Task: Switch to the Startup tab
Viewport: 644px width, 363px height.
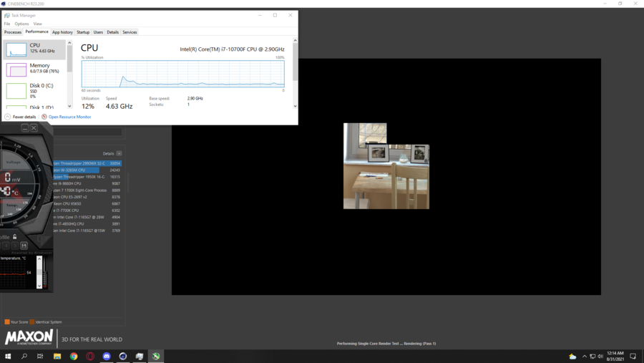Action: [x=83, y=32]
